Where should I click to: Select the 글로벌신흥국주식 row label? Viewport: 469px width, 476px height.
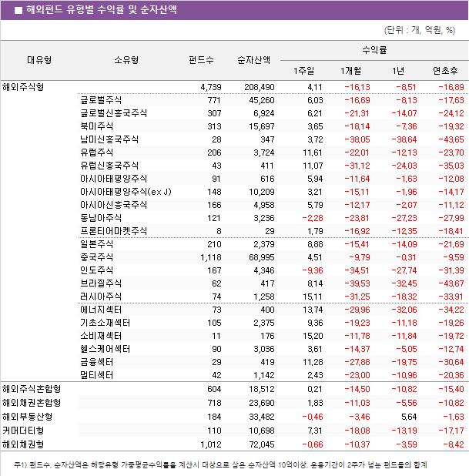point(113,113)
